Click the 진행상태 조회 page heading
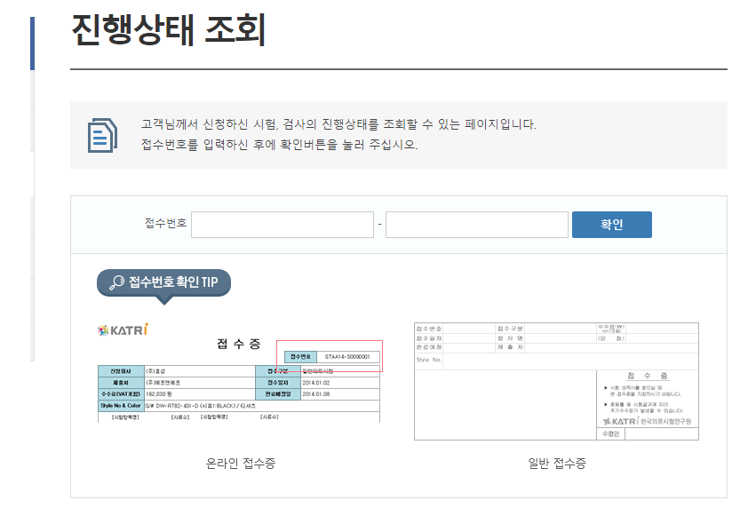 point(169,30)
